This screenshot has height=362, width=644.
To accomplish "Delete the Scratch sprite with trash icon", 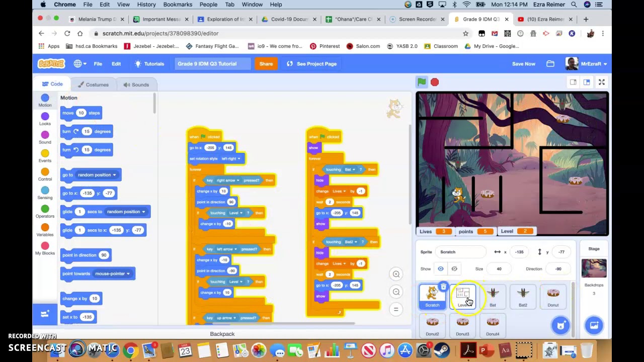I will (443, 287).
